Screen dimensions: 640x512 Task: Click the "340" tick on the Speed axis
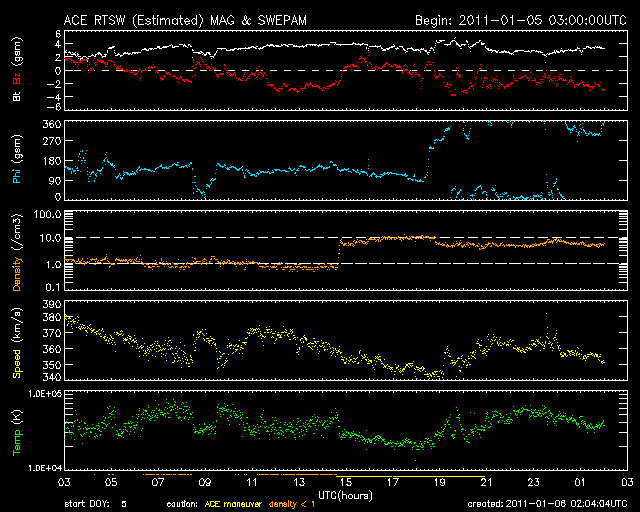click(x=52, y=377)
